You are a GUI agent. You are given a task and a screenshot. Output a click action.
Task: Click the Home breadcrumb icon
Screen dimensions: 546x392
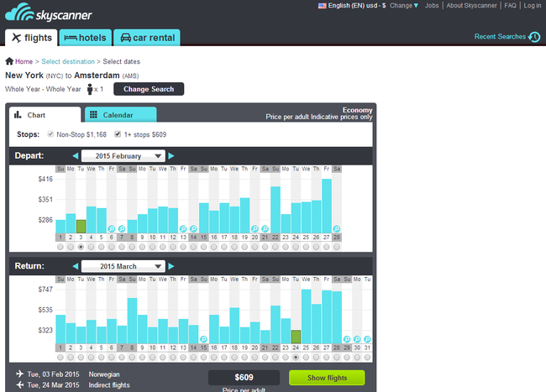point(9,61)
